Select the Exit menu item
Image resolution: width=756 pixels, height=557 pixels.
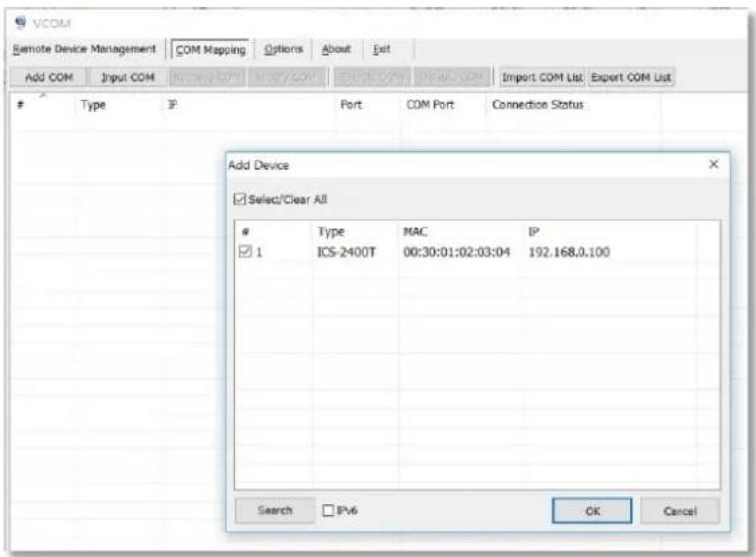click(x=381, y=49)
